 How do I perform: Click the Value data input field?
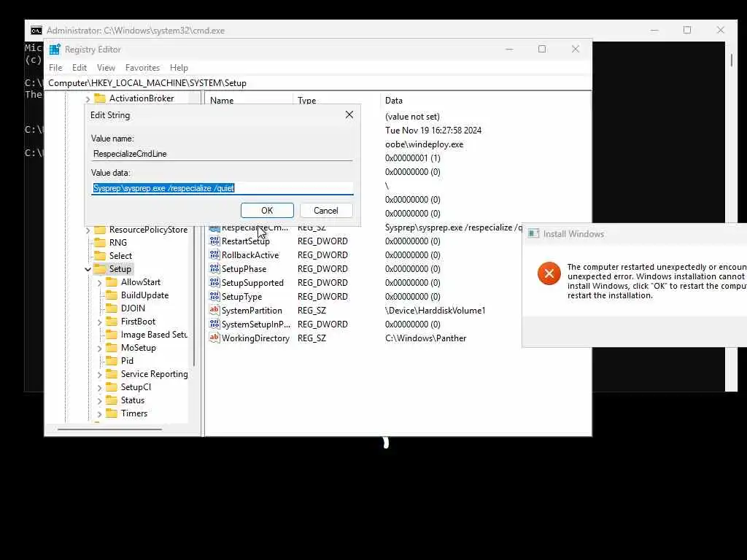222,188
